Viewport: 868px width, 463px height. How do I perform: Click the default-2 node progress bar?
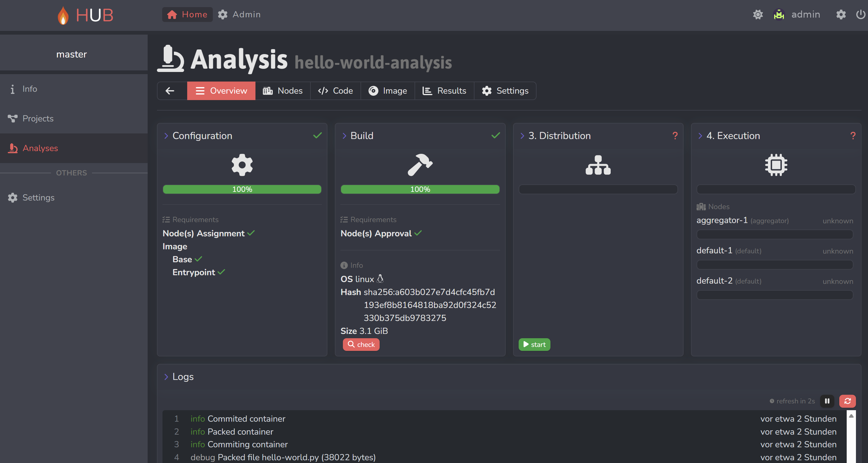coord(775,295)
